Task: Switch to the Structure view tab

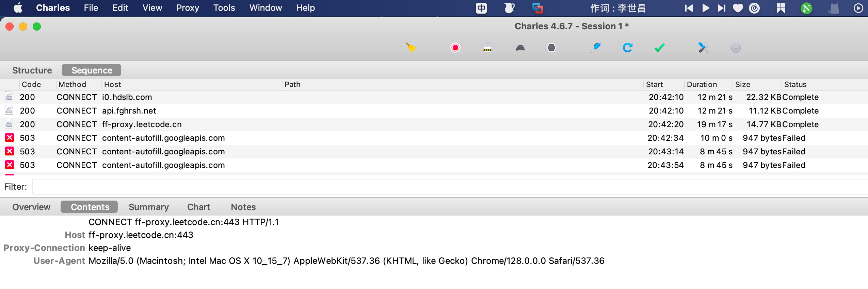Action: [x=32, y=70]
